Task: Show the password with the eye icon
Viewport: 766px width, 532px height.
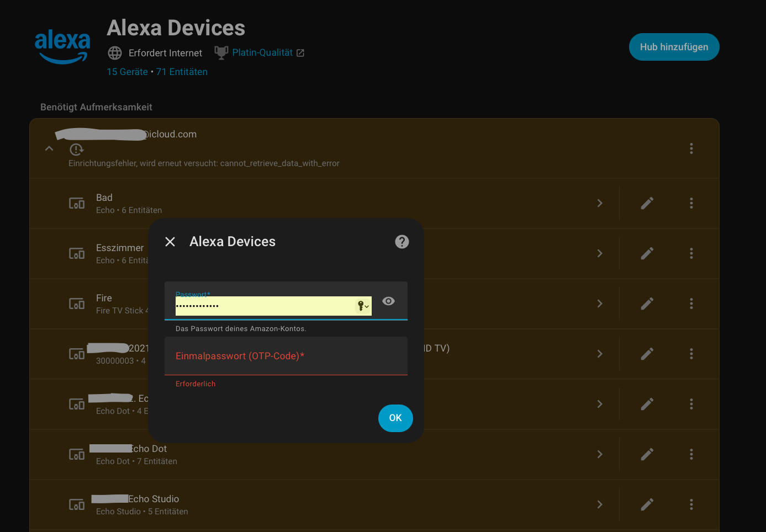Action: click(389, 301)
